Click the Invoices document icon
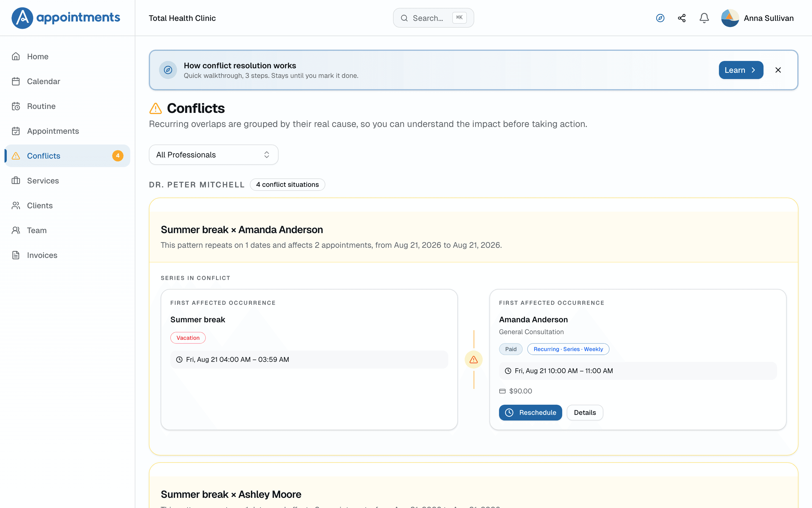The image size is (812, 508). point(16,255)
